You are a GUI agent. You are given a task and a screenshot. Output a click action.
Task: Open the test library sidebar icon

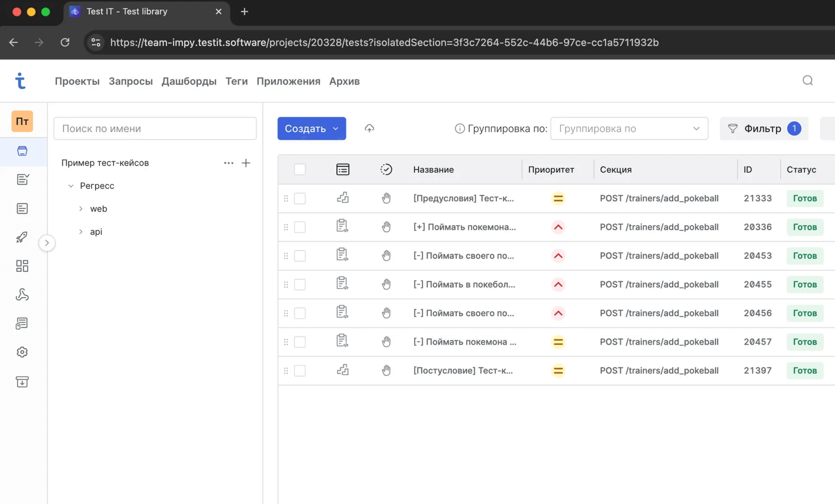click(22, 151)
